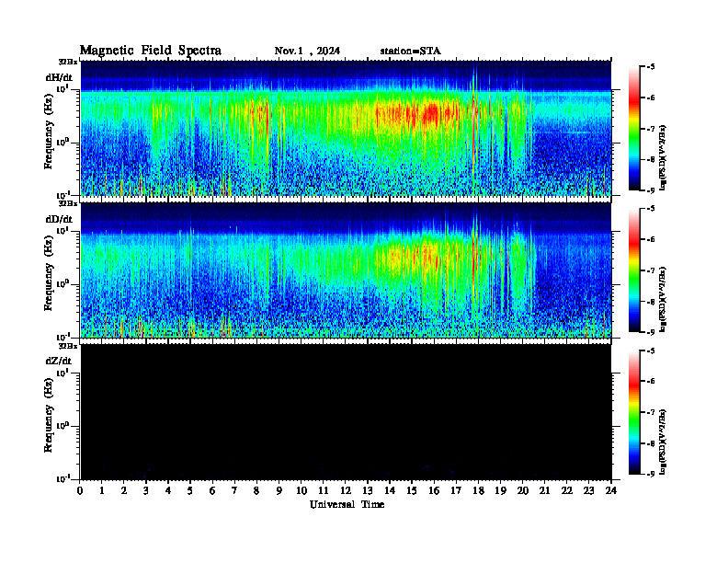Screen dimensions: 728x563
Task: Click the "-9" tick on the dH/dt color bar
Action: (x=651, y=190)
